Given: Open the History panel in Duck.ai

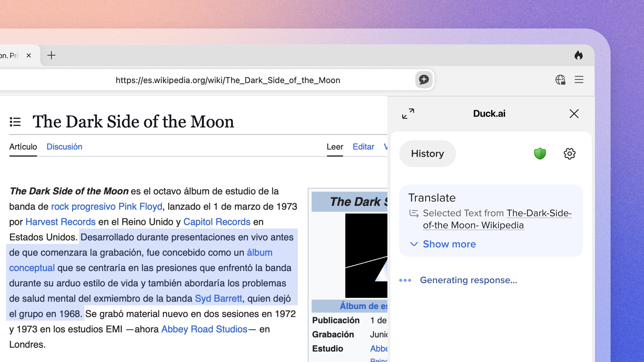Looking at the screenshot, I should [427, 154].
